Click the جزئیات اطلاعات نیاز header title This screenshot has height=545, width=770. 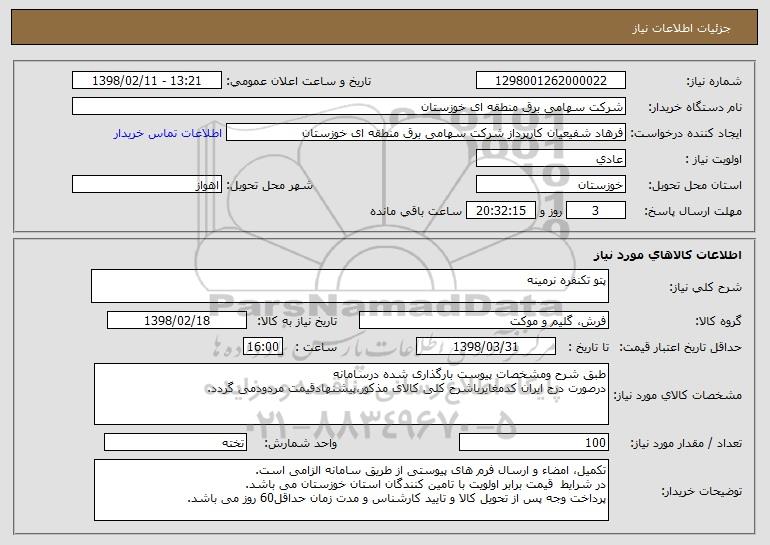pyautogui.click(x=681, y=28)
